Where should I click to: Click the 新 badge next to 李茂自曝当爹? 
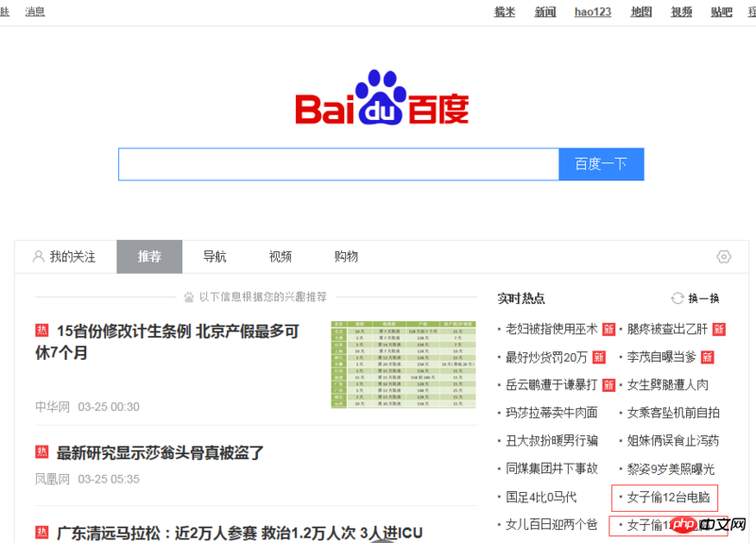coord(707,357)
